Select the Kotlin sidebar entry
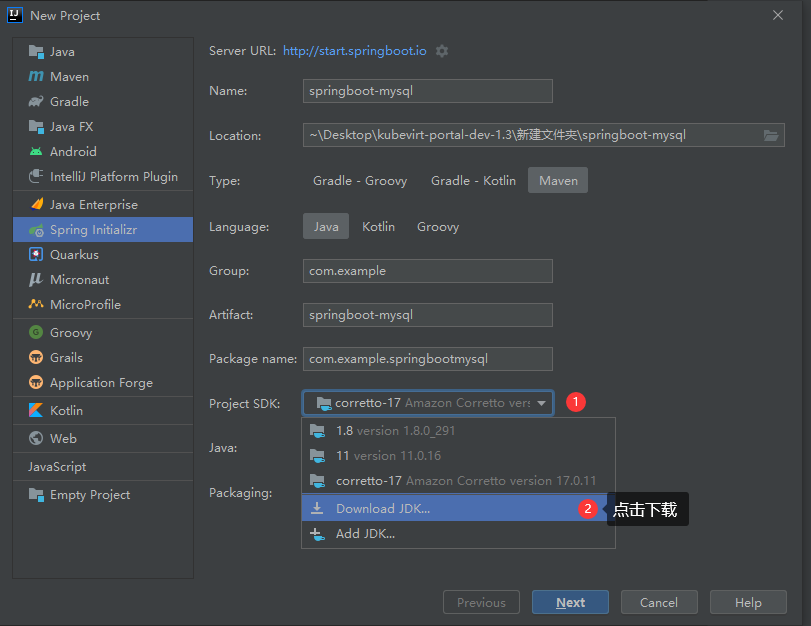The width and height of the screenshot is (811, 626). tap(103, 410)
